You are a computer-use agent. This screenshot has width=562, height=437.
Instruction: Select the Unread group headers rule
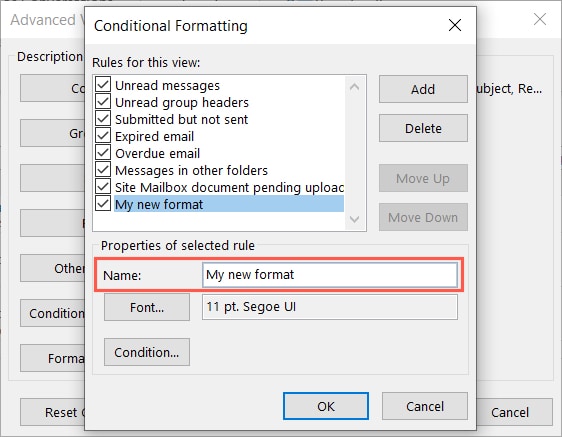[x=182, y=103]
